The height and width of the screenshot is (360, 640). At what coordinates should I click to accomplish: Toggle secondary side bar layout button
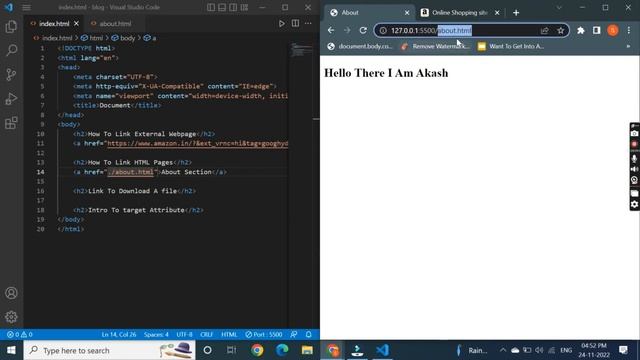233,7
